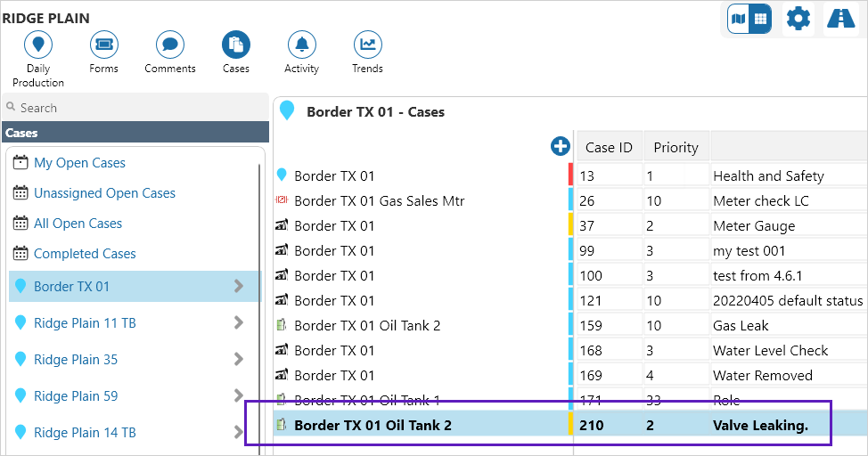Screen dimensions: 868x456
Task: Add a new case with the plus icon
Action: click(x=560, y=147)
